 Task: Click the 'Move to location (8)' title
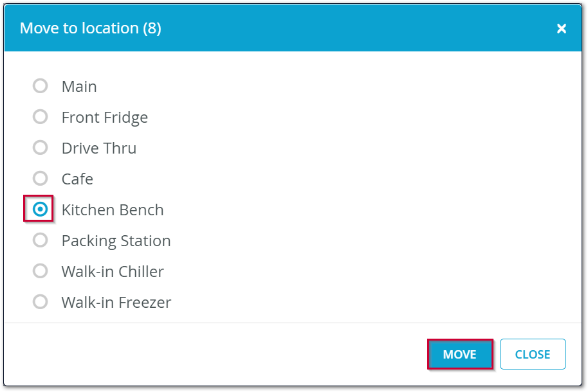tap(91, 28)
